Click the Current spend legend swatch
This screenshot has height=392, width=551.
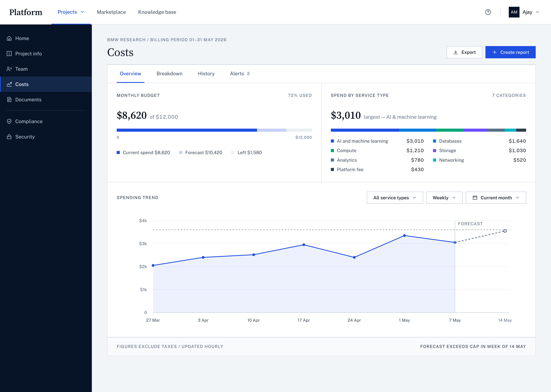click(x=118, y=153)
